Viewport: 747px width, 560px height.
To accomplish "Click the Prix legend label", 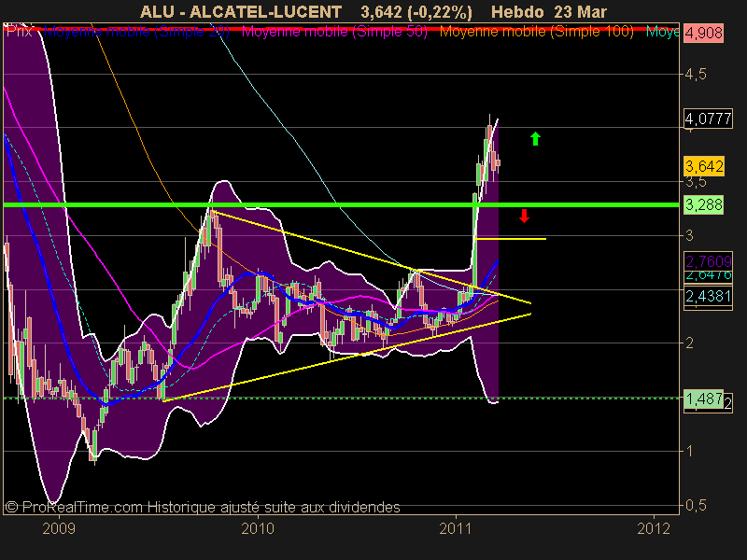I will pyautogui.click(x=19, y=32).
